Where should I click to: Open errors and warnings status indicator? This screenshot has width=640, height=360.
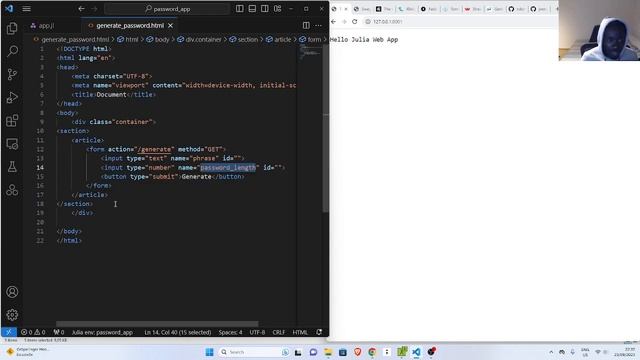(x=33, y=332)
